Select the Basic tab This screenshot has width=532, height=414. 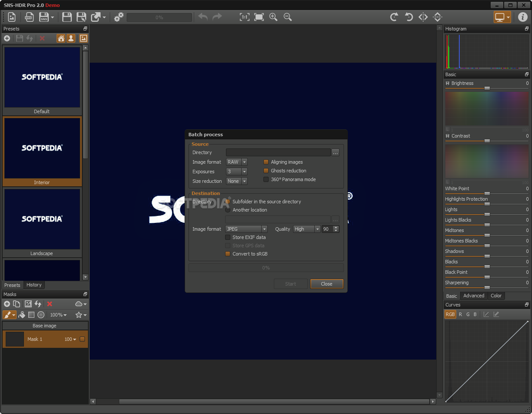coord(452,296)
